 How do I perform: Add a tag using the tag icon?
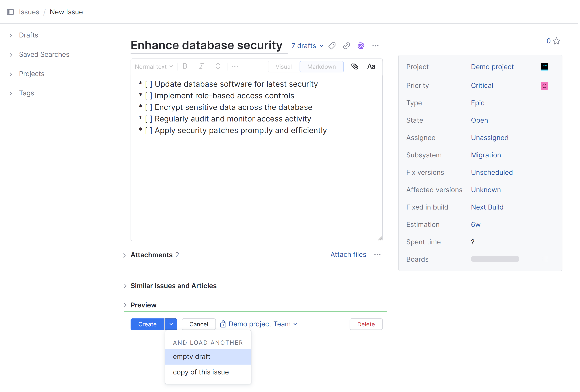coord(332,46)
